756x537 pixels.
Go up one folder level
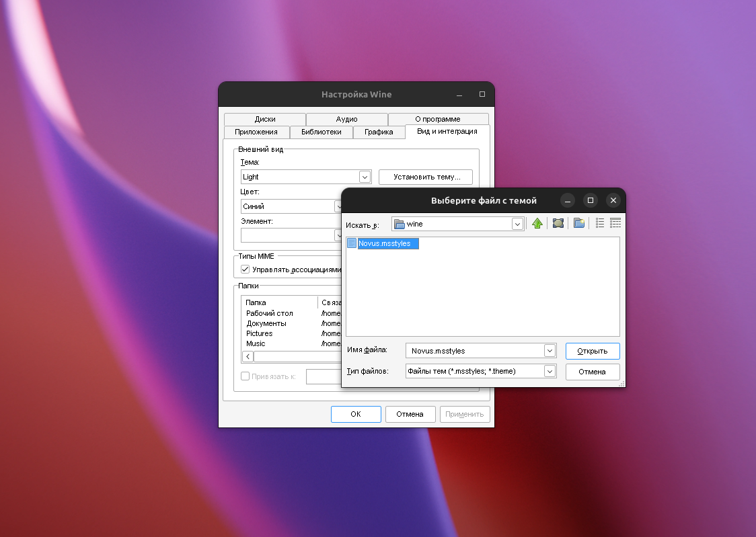click(537, 224)
